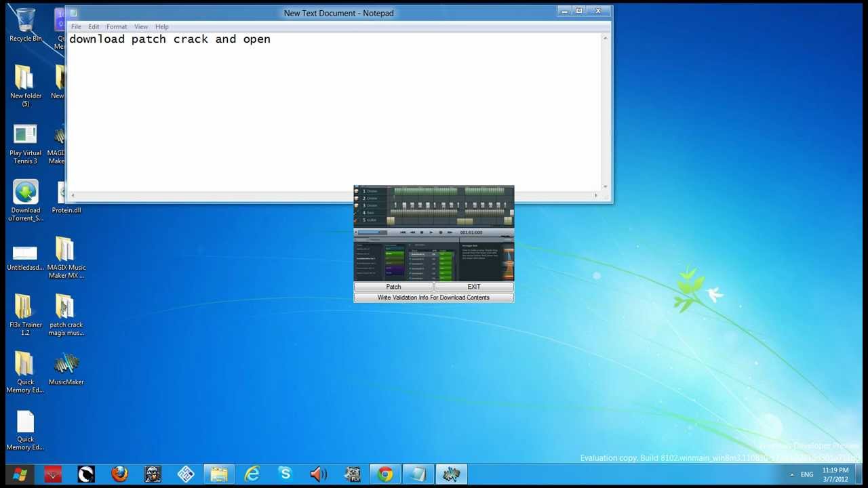
Task: Open the Untitledasd image file icon
Action: tap(25, 257)
